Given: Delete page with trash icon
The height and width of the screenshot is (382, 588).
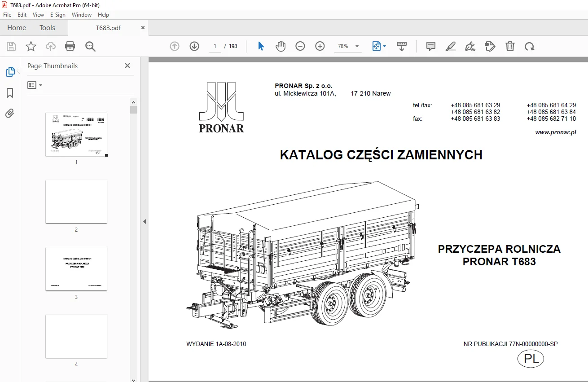Looking at the screenshot, I should (x=510, y=46).
